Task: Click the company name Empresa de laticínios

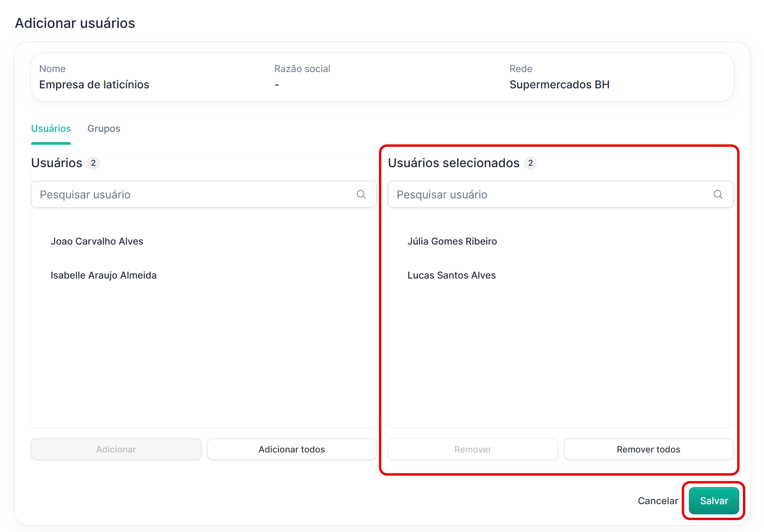Action: point(94,84)
